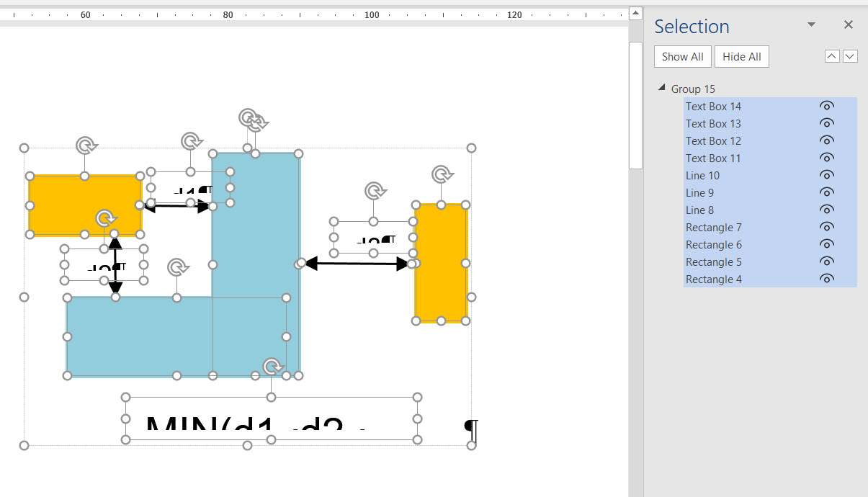Viewport: 868px width, 497px height.
Task: Click the MIN(d1 text box
Action: pyautogui.click(x=271, y=418)
